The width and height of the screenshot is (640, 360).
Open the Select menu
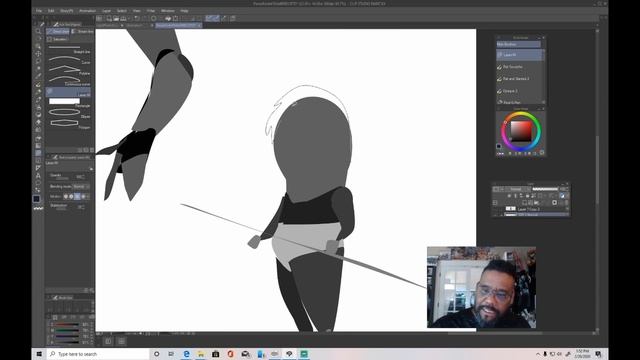122,11
